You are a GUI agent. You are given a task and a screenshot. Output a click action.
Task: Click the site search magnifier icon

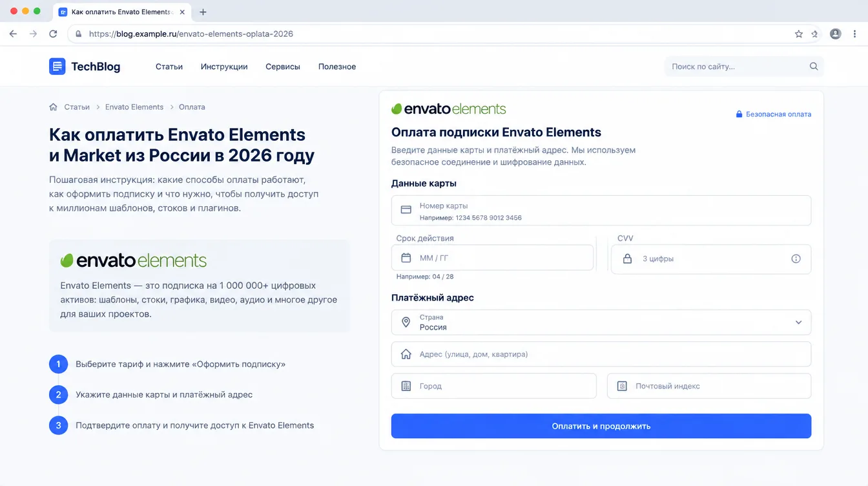(x=814, y=66)
